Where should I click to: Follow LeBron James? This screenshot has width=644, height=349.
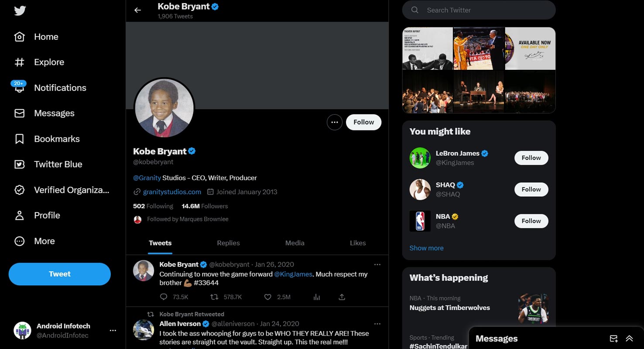coord(531,158)
